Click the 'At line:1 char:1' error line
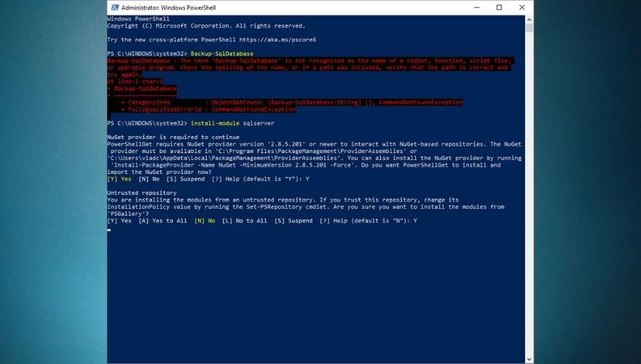Screen dimensions: 641x364 pos(135,82)
